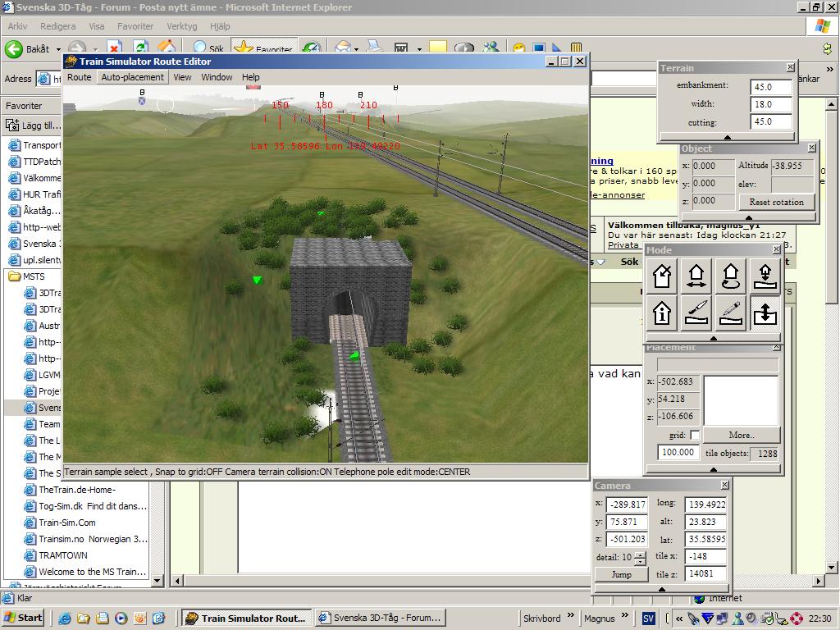This screenshot has width=840, height=630.
Task: Click the Jump button in Camera panel
Action: click(621, 574)
